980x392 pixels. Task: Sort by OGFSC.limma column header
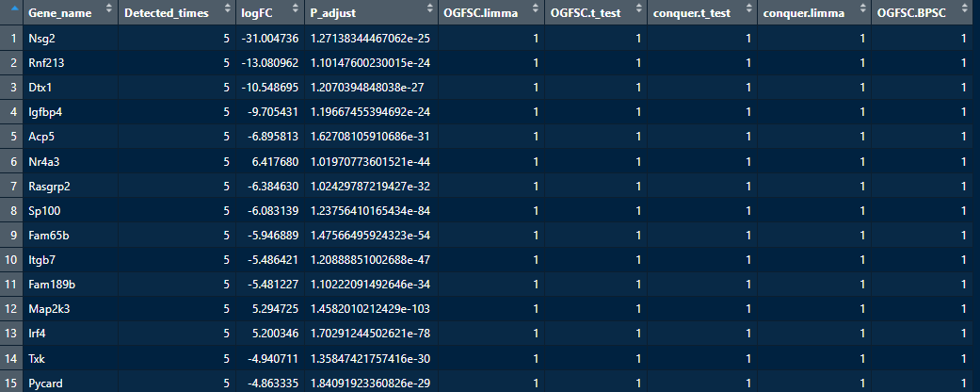coord(490,12)
